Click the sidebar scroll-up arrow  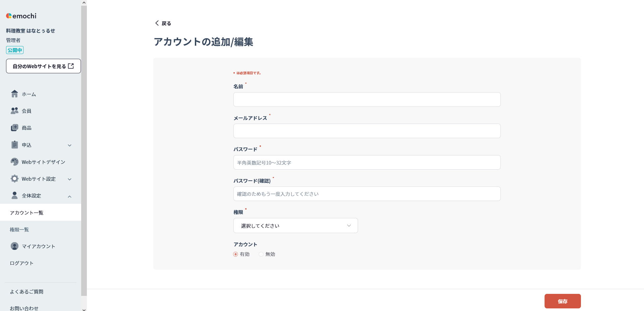(84, 3)
